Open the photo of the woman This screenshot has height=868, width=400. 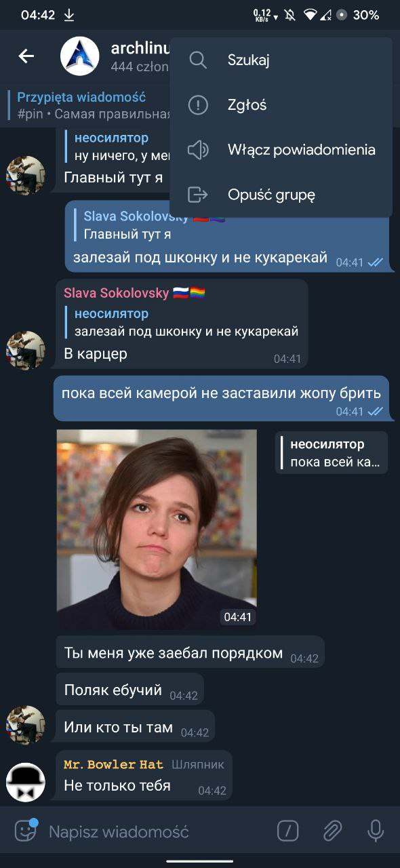coord(157,530)
